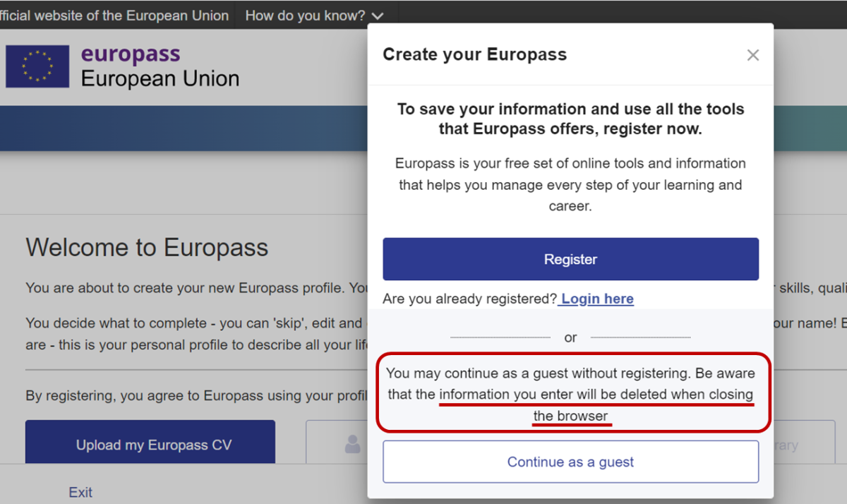Click the Welcome to Europass heading
The width and height of the screenshot is (847, 504).
point(147,248)
